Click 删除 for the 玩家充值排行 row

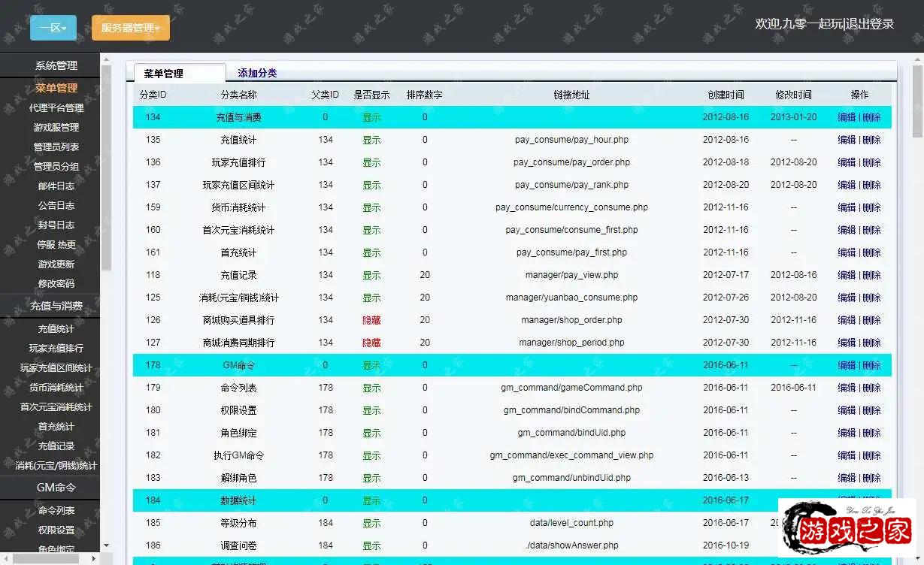tap(871, 162)
